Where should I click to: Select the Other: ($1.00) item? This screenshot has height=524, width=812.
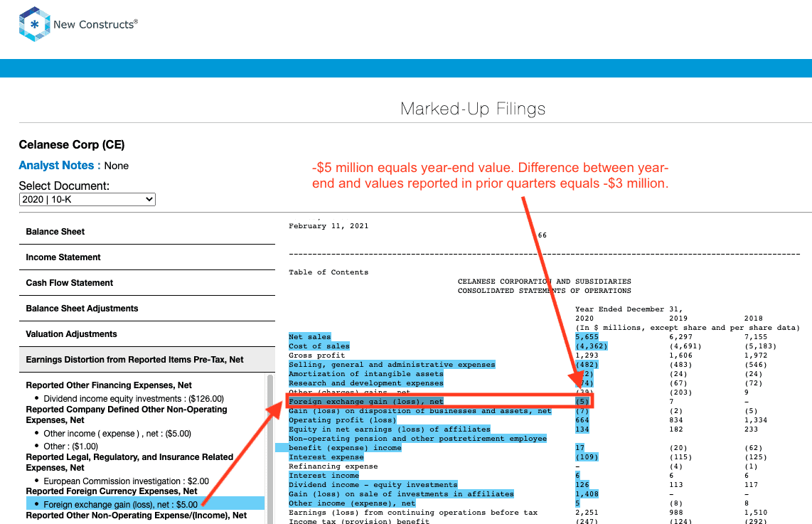click(70, 447)
